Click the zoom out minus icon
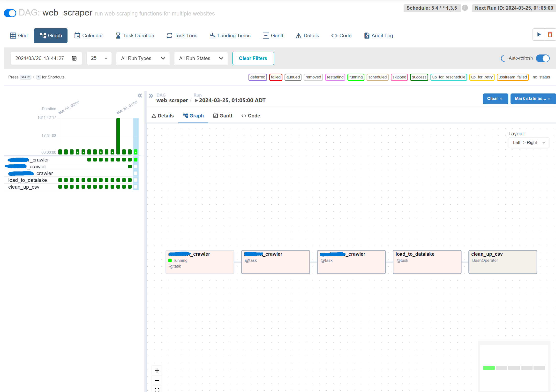 pyautogui.click(x=157, y=380)
